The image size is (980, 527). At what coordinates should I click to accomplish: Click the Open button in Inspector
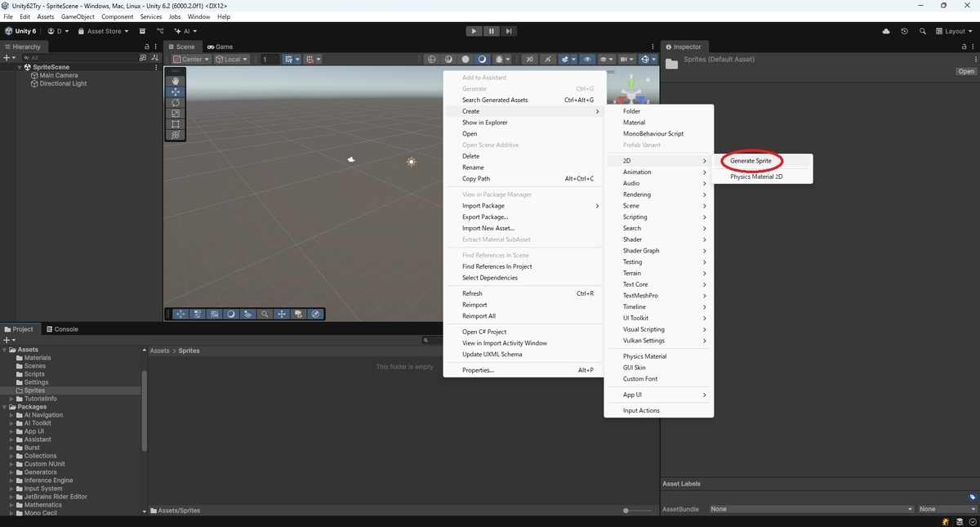click(966, 71)
